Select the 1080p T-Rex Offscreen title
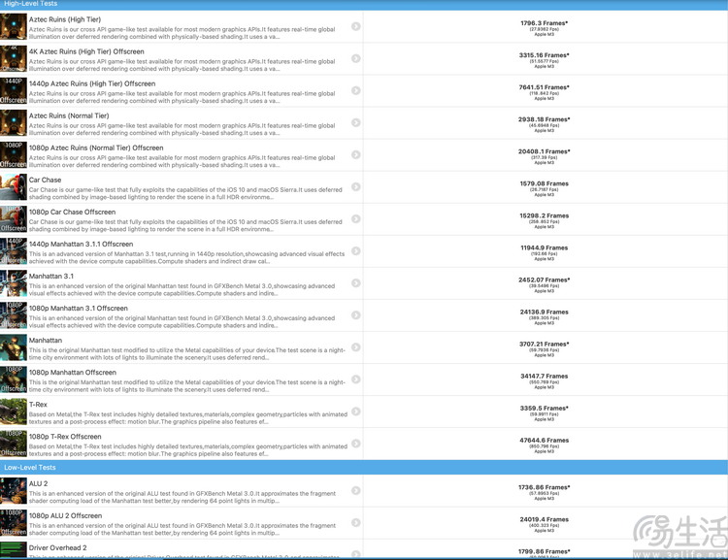 [x=65, y=437]
